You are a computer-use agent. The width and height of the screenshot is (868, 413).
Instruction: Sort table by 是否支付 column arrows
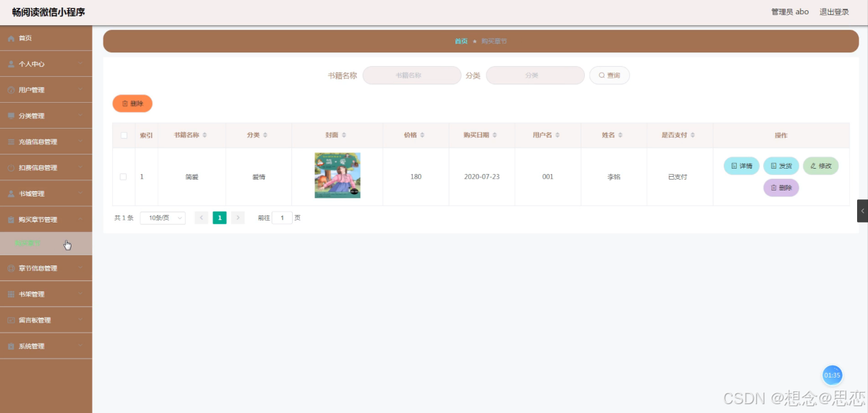(692, 135)
